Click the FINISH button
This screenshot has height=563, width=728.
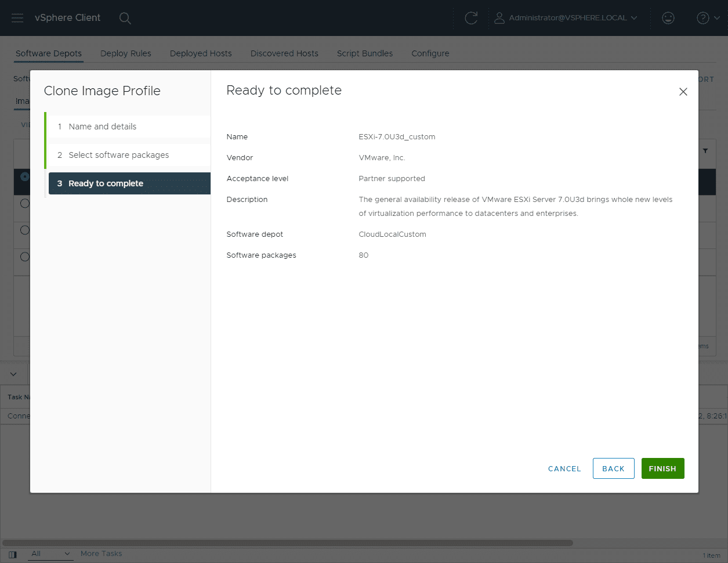(x=662, y=468)
